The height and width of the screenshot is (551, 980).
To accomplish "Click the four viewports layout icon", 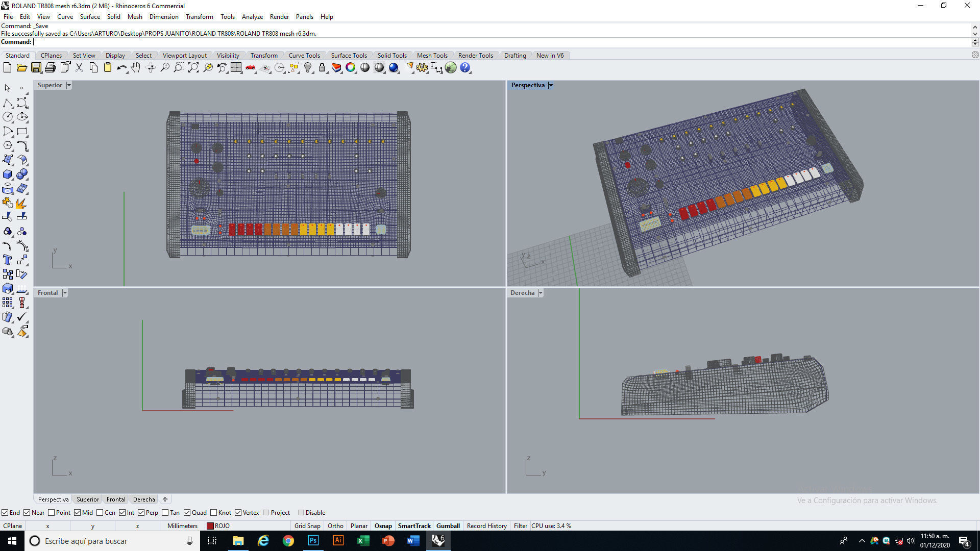I will 236,68.
